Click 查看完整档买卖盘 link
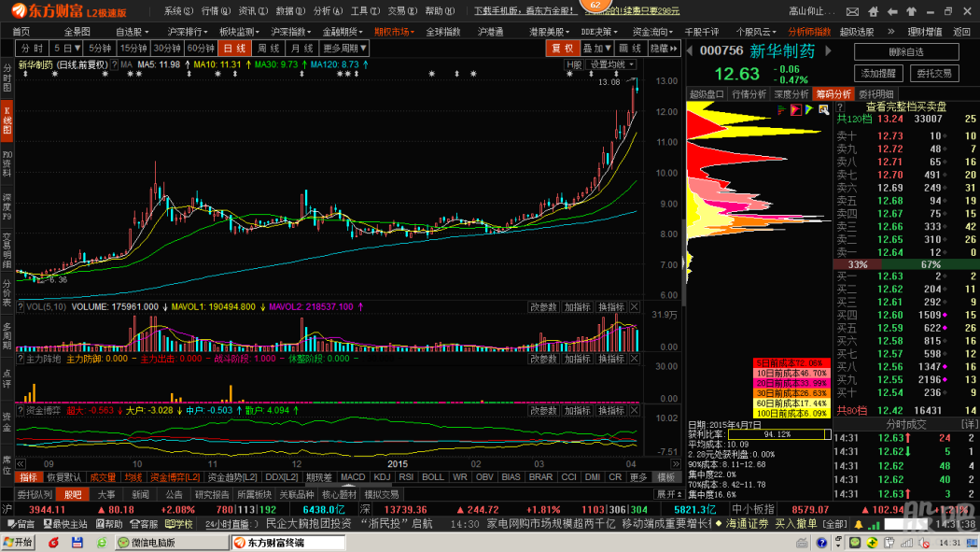 coord(905,106)
